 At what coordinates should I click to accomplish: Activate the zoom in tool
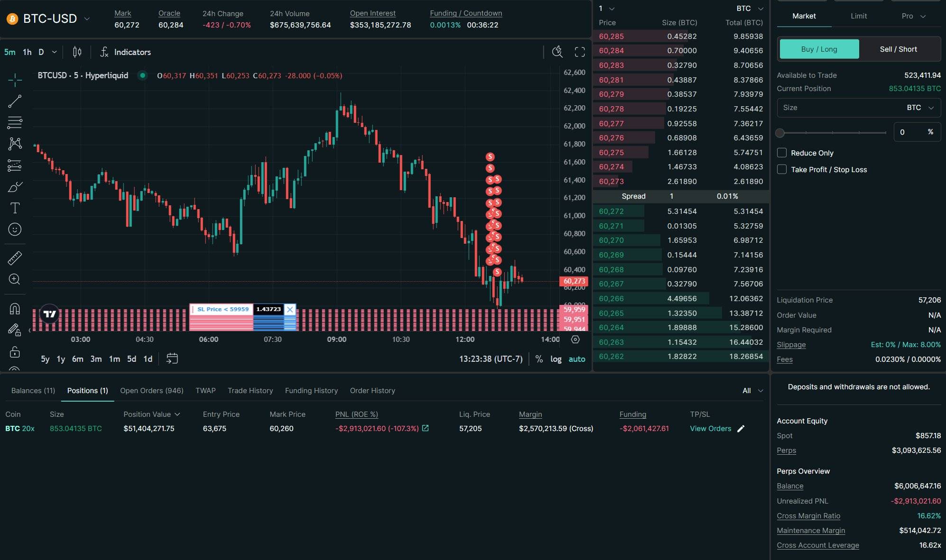[15, 279]
